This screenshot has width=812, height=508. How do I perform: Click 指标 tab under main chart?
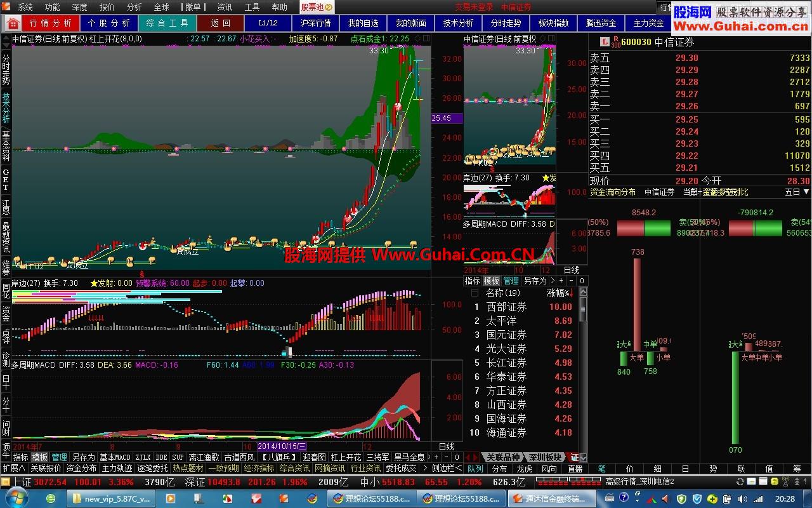tap(21, 457)
